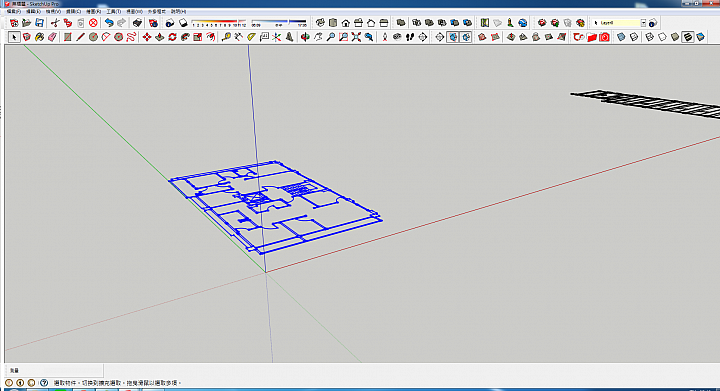
Task: Select the Dimension tool
Action: point(238,37)
